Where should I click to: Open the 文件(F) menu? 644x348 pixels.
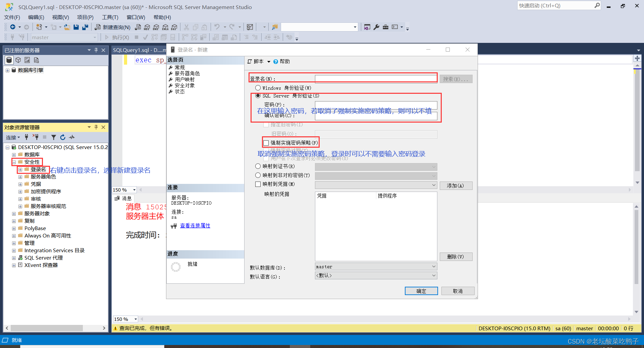12,17
